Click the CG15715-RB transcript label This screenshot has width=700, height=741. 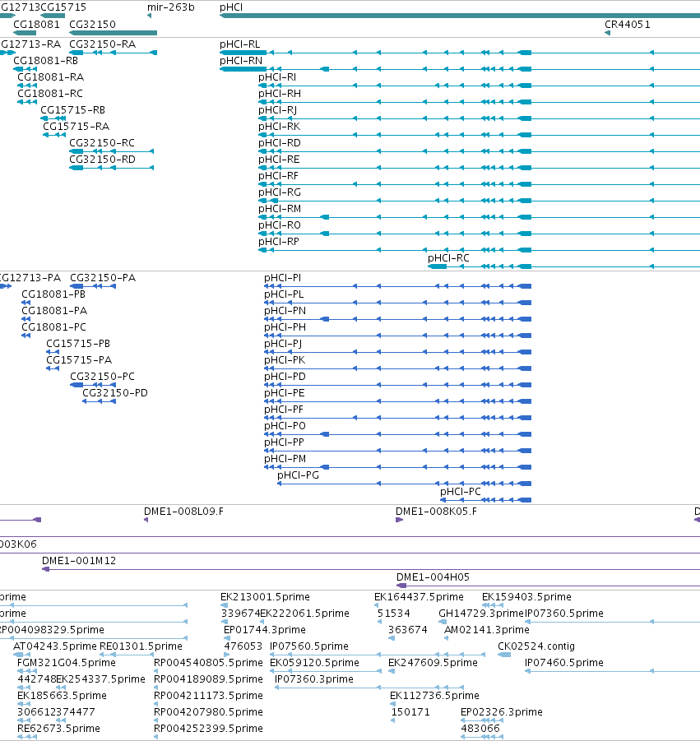pos(72,110)
